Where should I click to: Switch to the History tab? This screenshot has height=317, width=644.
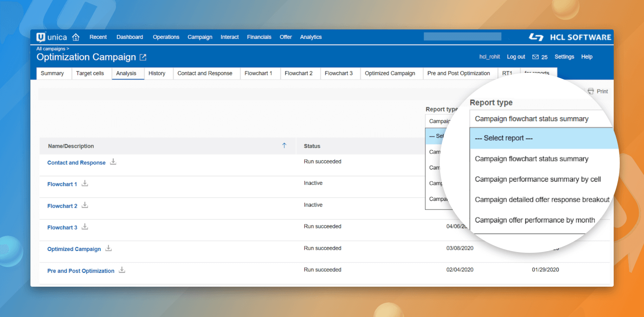pos(158,73)
